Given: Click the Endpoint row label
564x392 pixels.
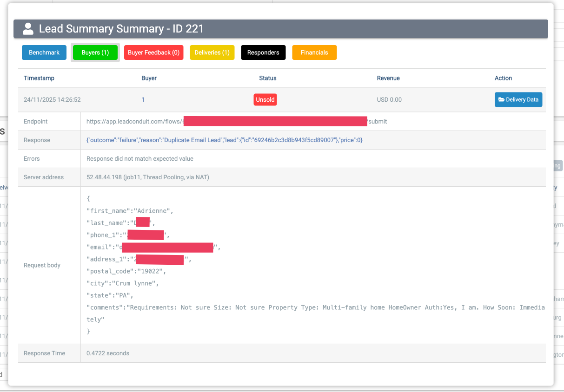Looking at the screenshot, I should pyautogui.click(x=36, y=121).
